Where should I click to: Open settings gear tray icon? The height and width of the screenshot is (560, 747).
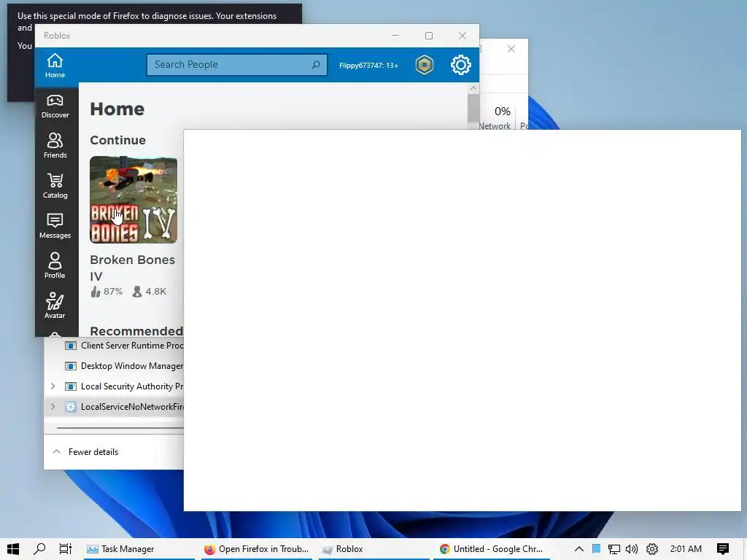coord(652,549)
